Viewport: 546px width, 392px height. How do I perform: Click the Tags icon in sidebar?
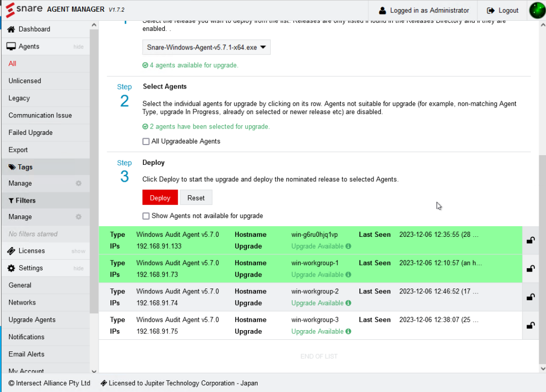coord(12,167)
